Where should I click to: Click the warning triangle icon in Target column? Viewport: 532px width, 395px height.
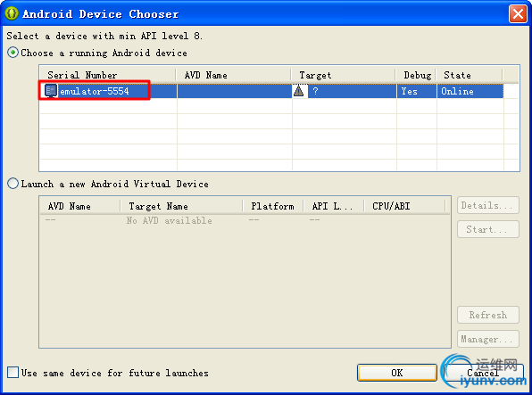298,91
